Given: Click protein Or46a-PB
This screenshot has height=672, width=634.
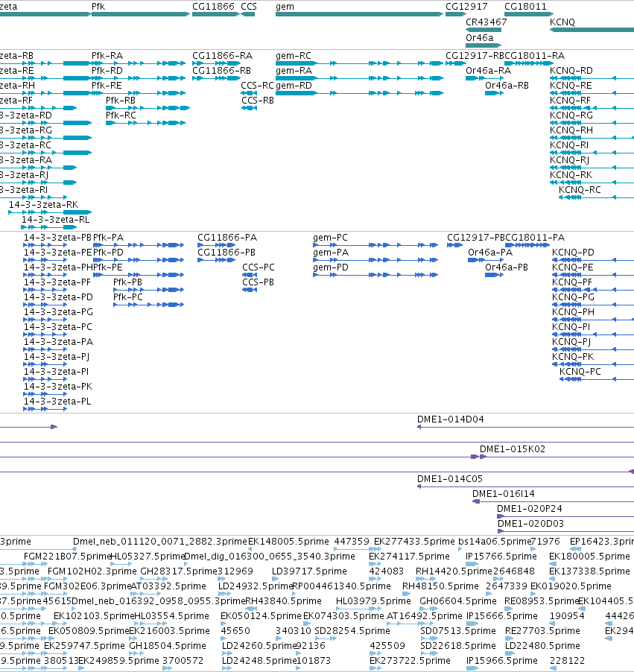Looking at the screenshot, I should pyautogui.click(x=507, y=267).
